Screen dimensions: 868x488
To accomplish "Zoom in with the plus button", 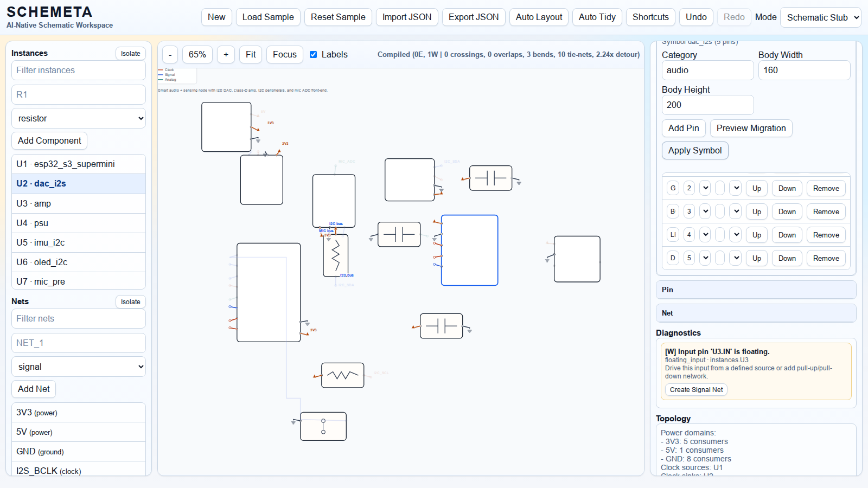I will 226,54.
